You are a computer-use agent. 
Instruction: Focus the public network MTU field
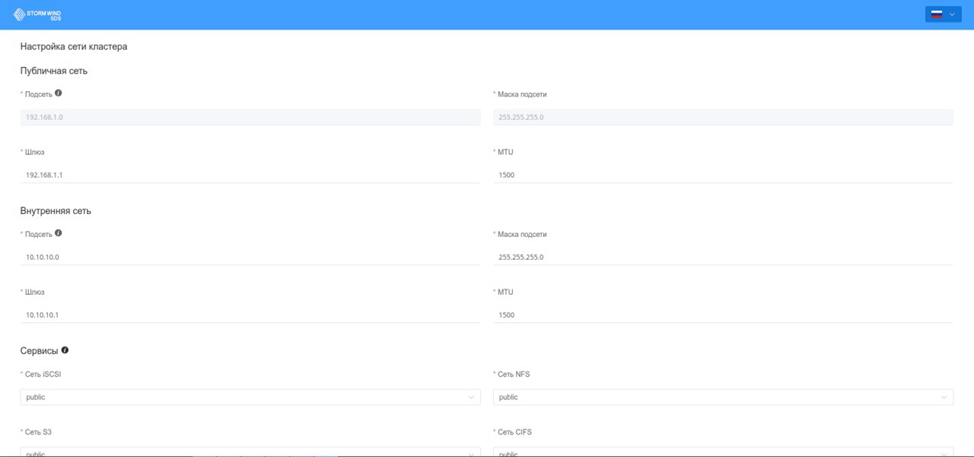coord(723,175)
